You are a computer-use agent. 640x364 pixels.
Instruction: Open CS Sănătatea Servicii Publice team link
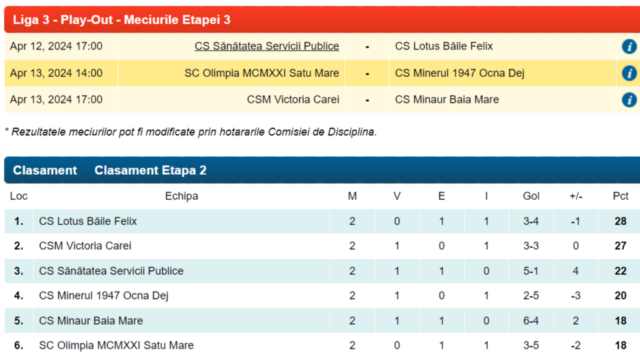pyautogui.click(x=267, y=46)
